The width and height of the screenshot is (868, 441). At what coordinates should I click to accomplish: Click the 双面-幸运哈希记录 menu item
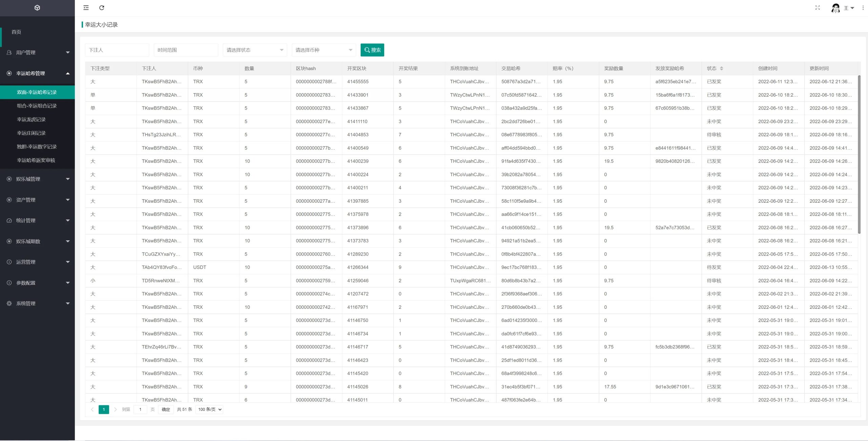coord(37,92)
